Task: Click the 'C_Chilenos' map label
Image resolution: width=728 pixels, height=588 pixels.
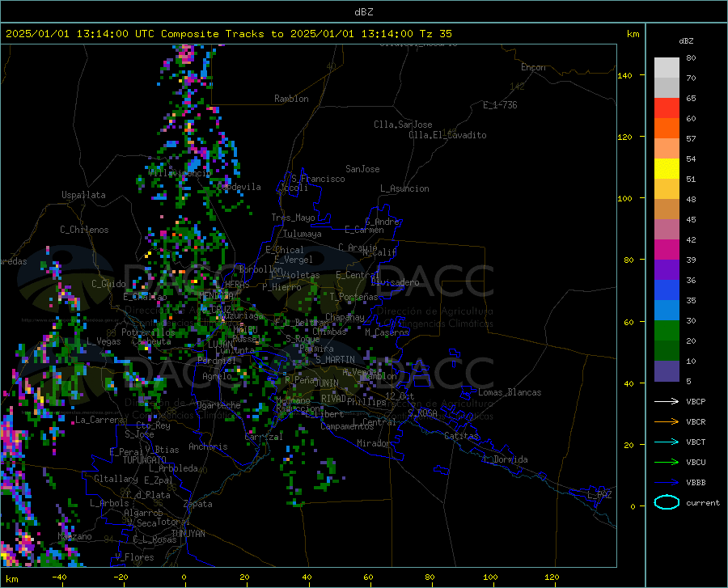Action: [x=84, y=230]
